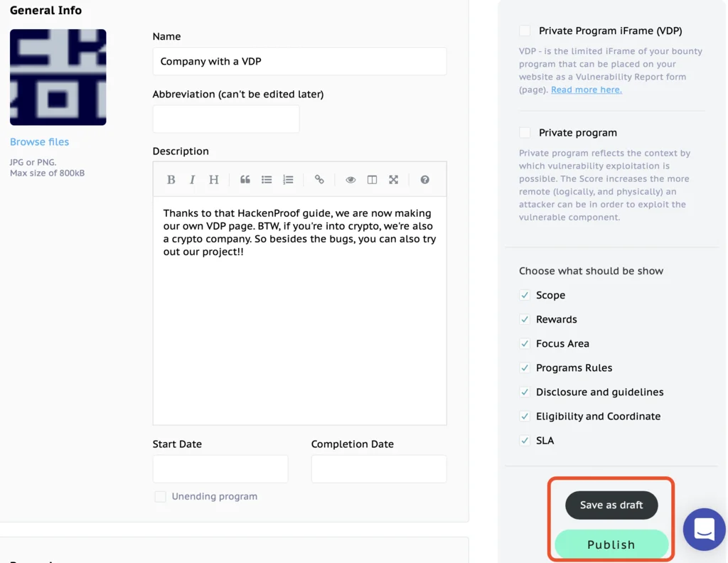Open the Read more here link
The image size is (728, 563).
(x=587, y=90)
